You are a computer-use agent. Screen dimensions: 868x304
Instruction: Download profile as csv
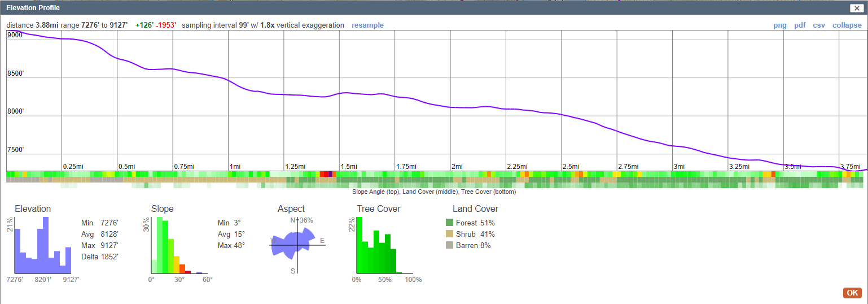pos(819,25)
